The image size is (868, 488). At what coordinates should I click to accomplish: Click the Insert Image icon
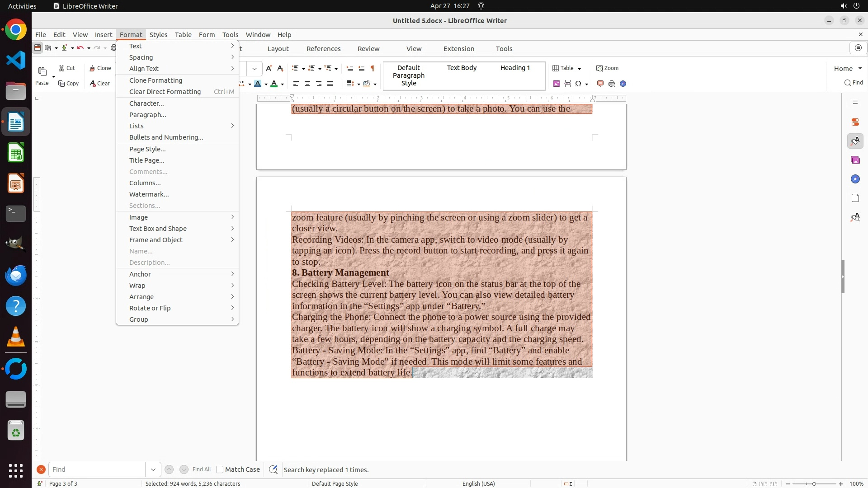pos(557,84)
